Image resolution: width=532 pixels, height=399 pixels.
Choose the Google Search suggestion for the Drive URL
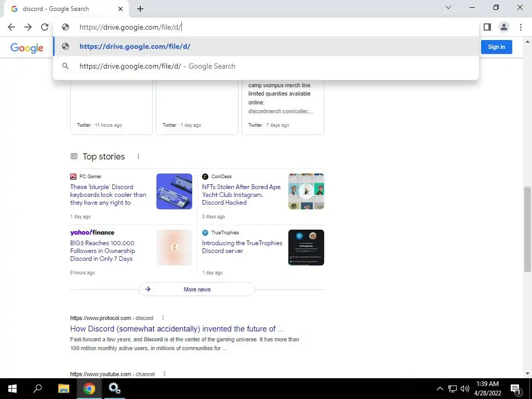pos(266,66)
